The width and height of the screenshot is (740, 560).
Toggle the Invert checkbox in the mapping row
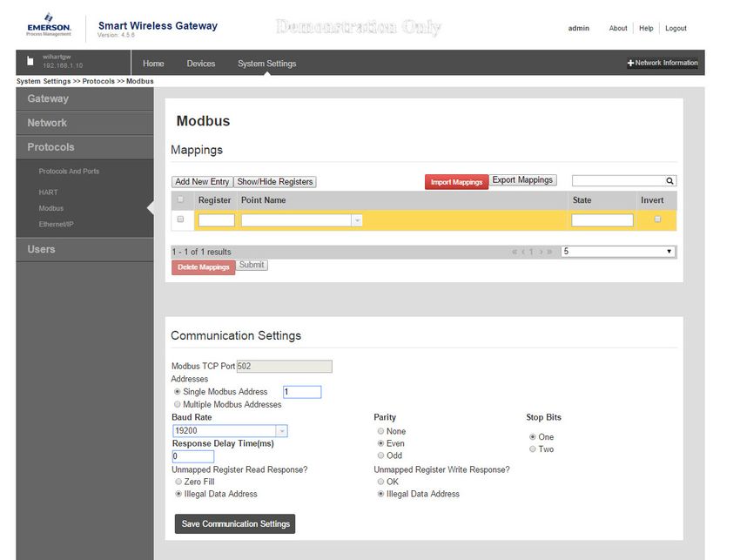point(657,219)
